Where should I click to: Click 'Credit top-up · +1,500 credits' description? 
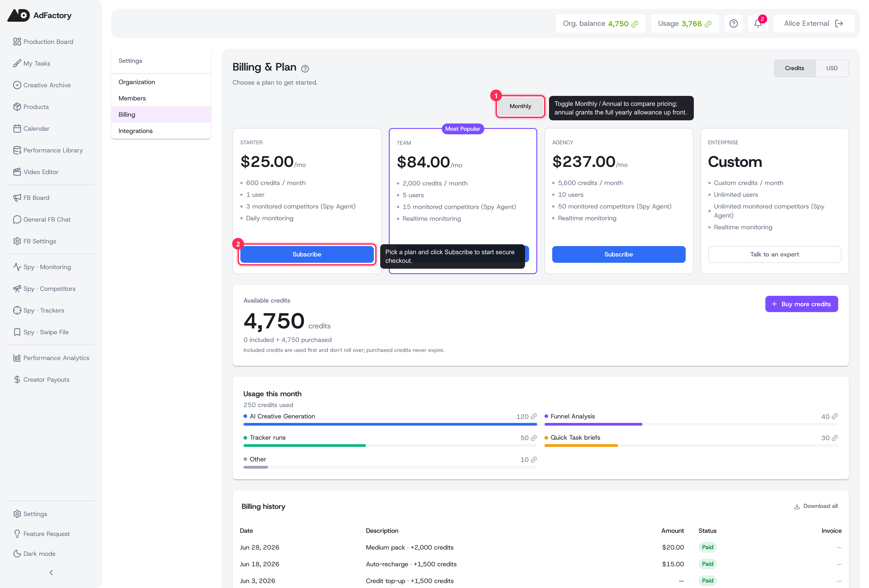pyautogui.click(x=409, y=581)
